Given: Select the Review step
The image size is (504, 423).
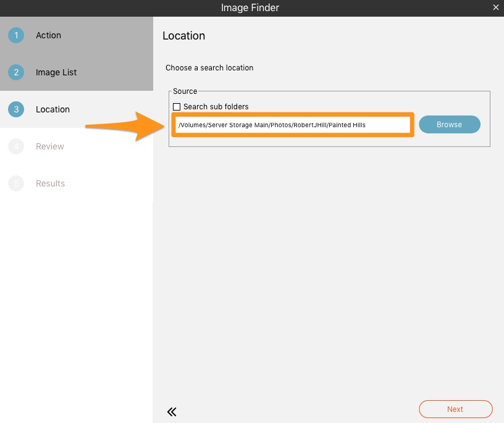Looking at the screenshot, I should [x=77, y=146].
